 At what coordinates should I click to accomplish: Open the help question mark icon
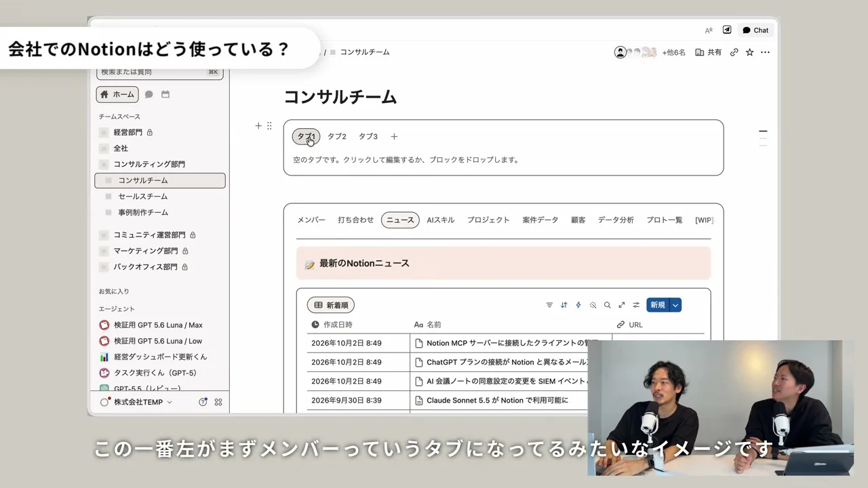pos(203,402)
